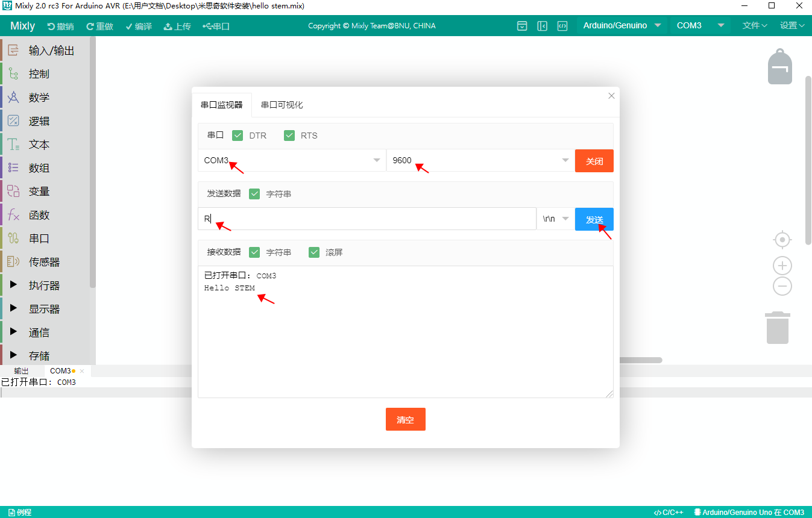812x518 pixels.
Task: Click the code view icon in the toolbar
Action: click(562, 26)
